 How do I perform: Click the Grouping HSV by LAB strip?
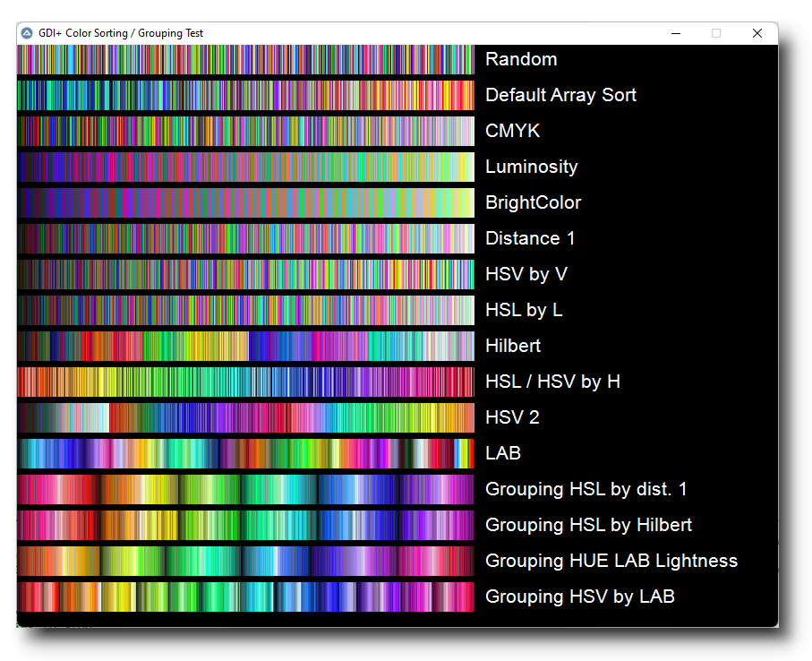pos(245,597)
